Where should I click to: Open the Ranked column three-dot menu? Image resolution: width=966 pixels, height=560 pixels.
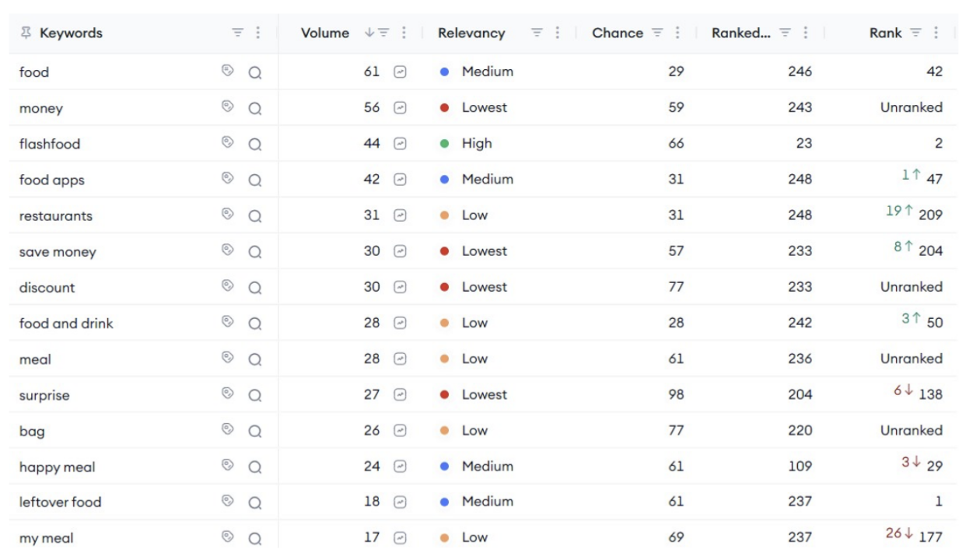(x=805, y=33)
